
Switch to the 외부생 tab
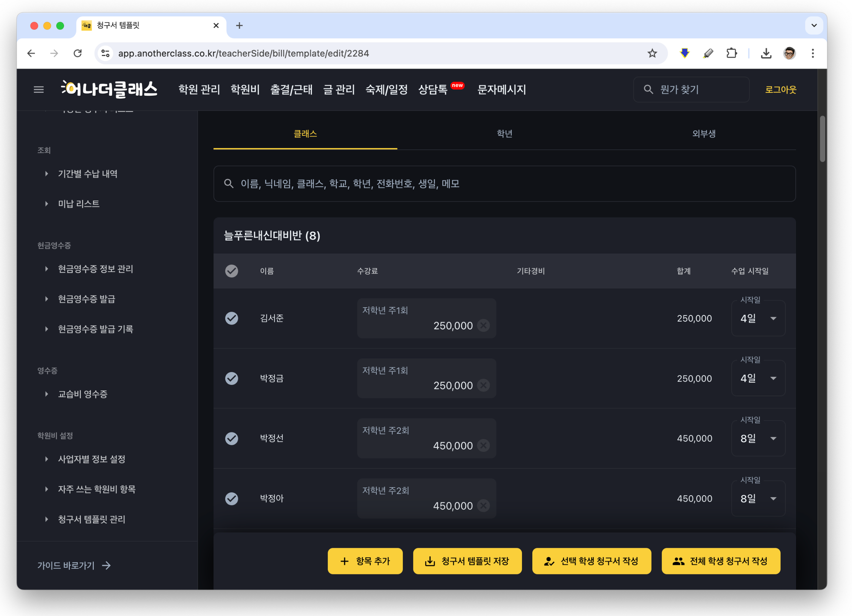point(704,134)
